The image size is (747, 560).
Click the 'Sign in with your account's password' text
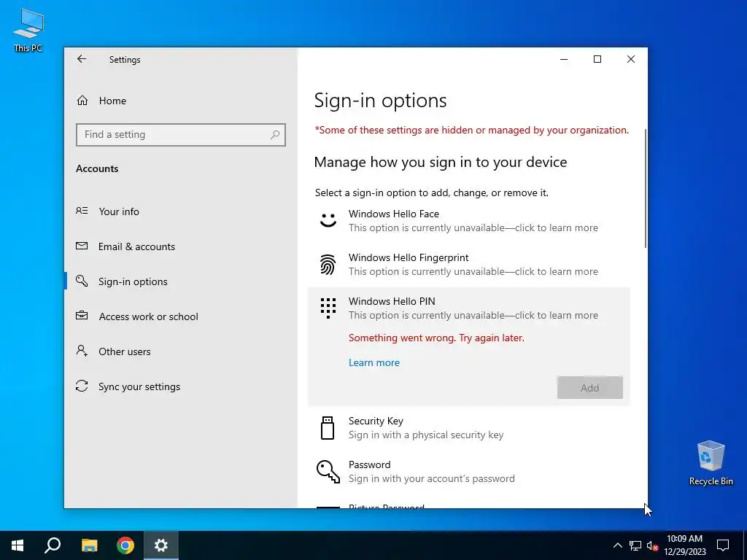(432, 478)
